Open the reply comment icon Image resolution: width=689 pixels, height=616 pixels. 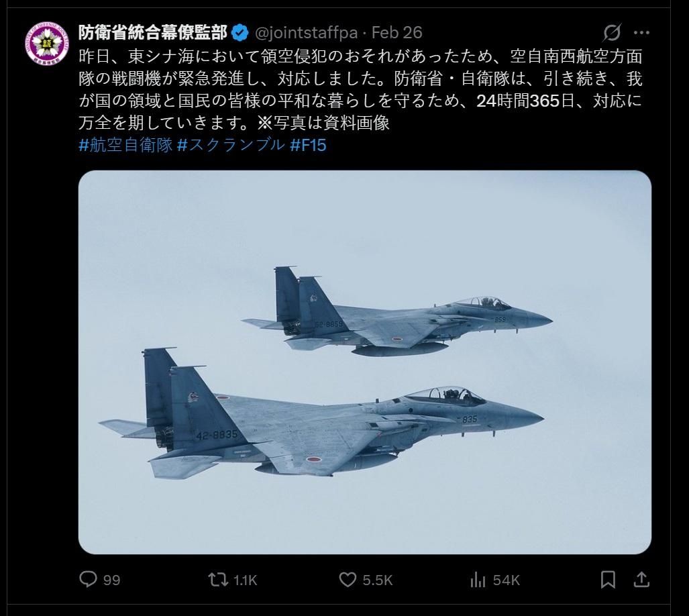(88, 579)
